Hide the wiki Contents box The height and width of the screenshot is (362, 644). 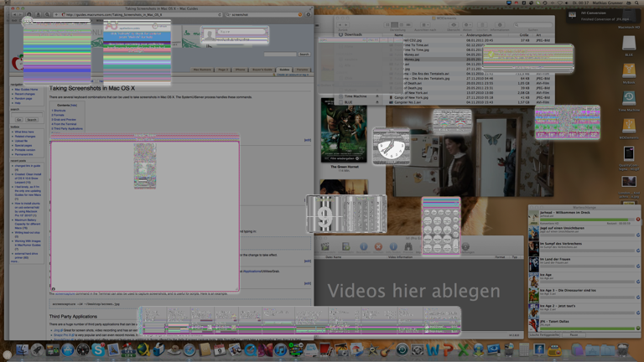click(74, 105)
